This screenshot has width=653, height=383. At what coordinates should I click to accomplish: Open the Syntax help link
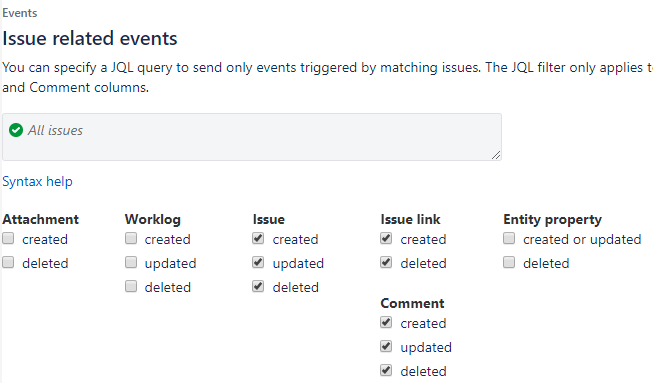point(37,182)
